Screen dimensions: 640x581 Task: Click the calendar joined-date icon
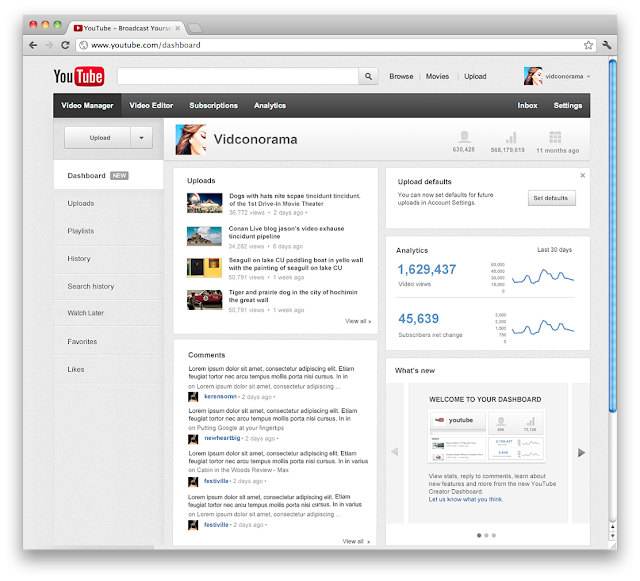[x=555, y=137]
